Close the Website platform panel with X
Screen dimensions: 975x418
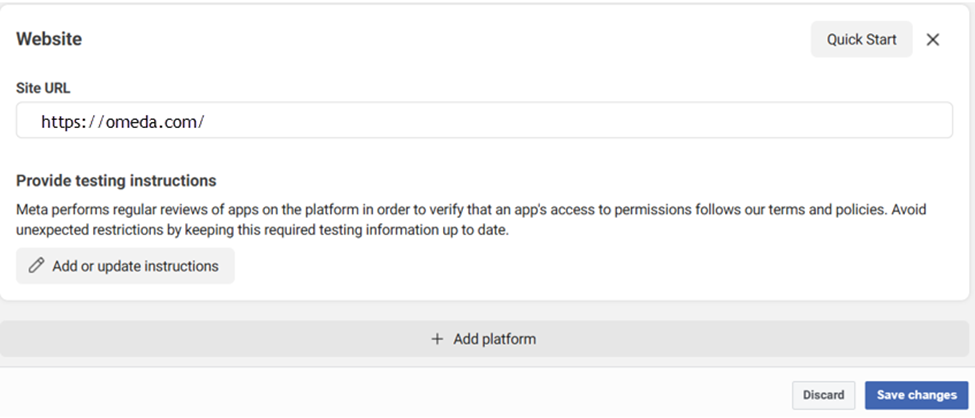pyautogui.click(x=933, y=40)
